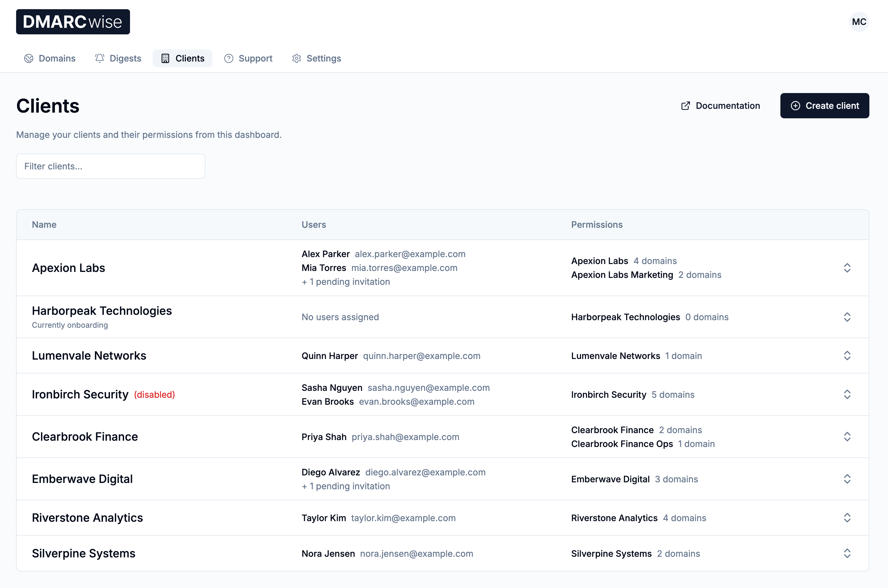Expand the Silverpine Systems row chevron
Screen dimensions: 888x588
click(848, 553)
